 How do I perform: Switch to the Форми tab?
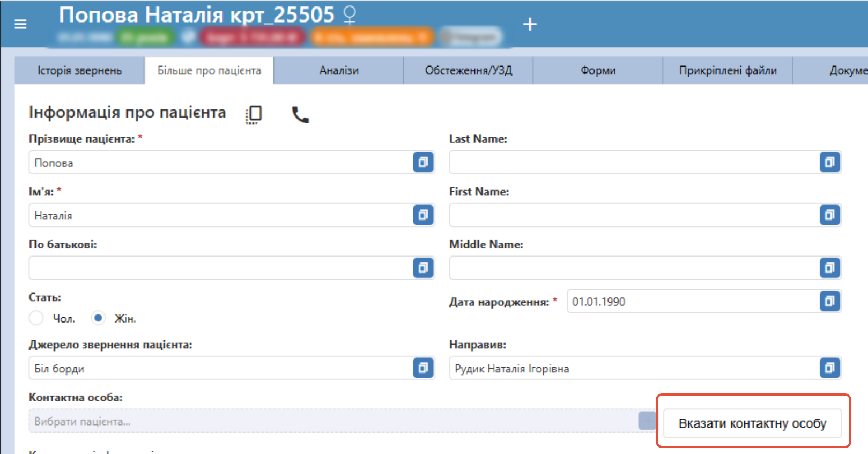tap(598, 71)
